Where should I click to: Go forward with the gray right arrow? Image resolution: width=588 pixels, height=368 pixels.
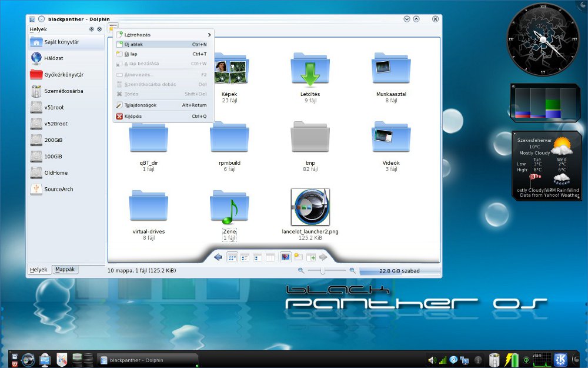[323, 257]
